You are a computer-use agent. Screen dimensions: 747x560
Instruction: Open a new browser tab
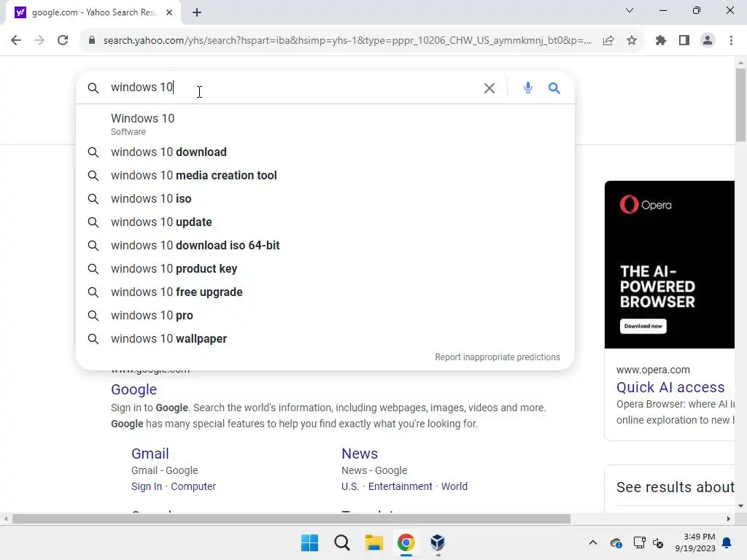(197, 12)
